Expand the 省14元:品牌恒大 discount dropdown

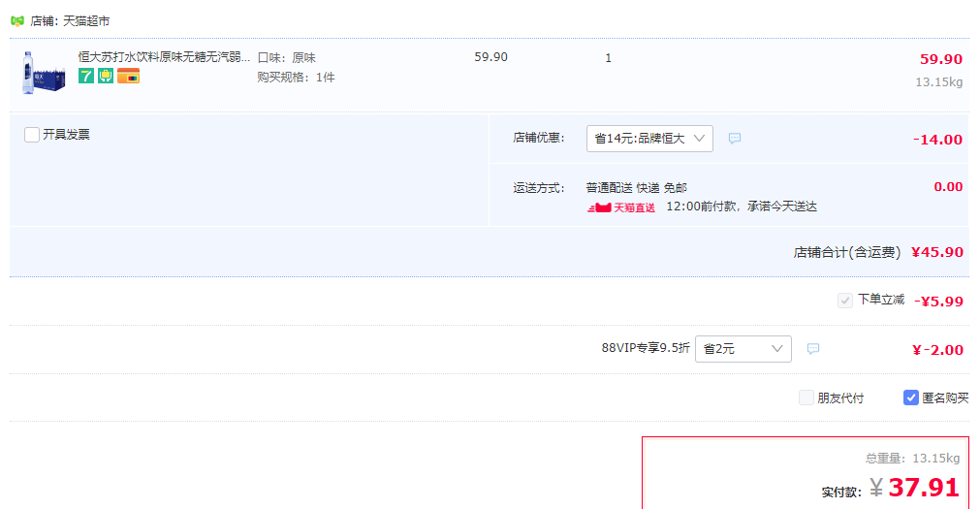(x=649, y=139)
